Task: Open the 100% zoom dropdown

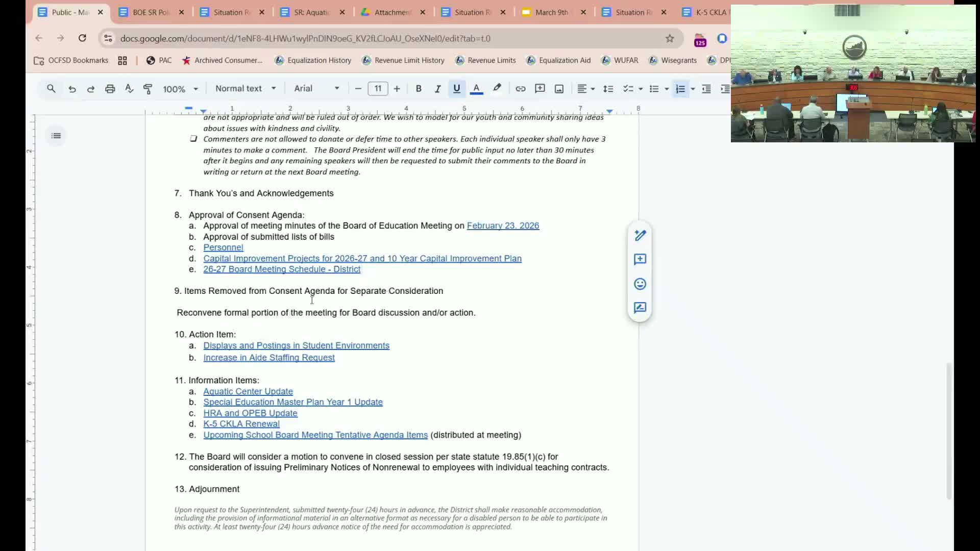Action: (x=180, y=89)
